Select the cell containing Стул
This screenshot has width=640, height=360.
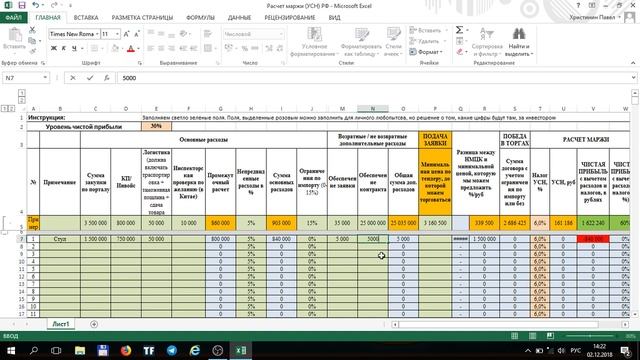tap(60, 239)
